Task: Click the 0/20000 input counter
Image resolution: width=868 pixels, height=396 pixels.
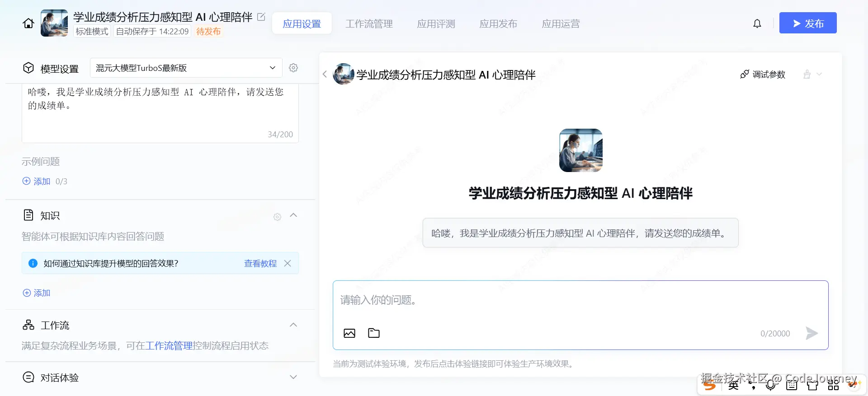Action: click(x=775, y=333)
